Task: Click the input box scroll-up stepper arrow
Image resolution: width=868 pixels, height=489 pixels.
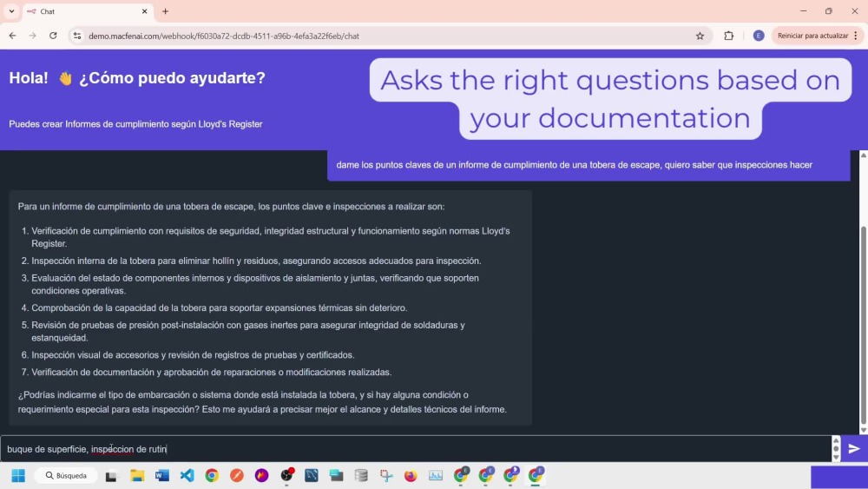Action: (836, 441)
